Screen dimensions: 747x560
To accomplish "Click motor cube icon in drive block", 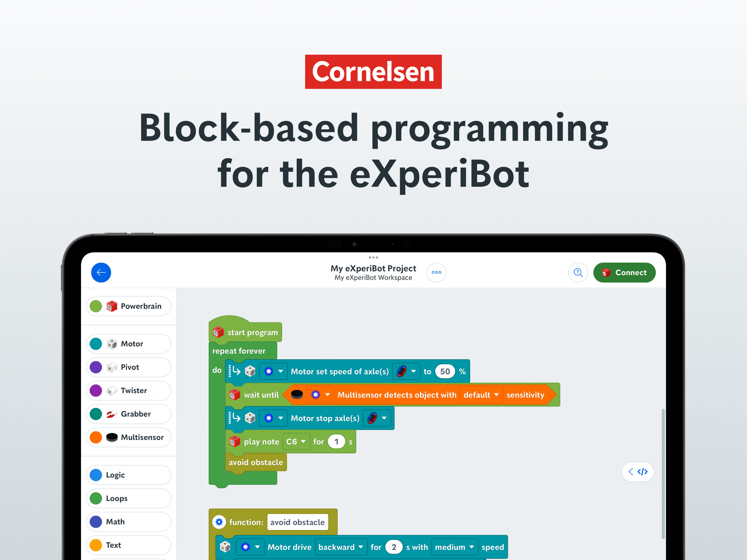I will (x=225, y=547).
